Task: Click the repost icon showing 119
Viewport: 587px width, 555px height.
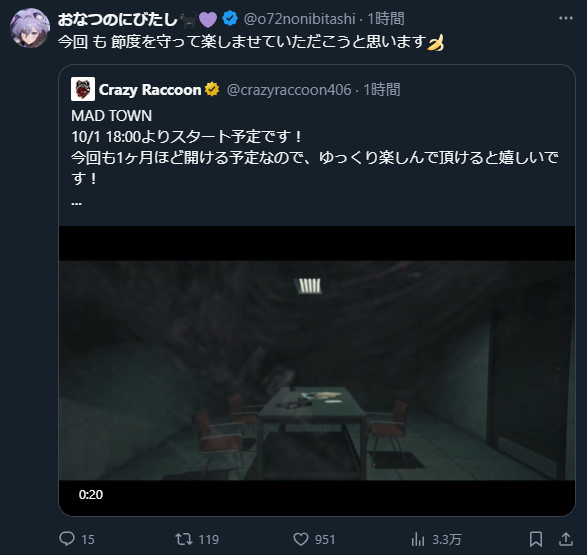Action: (184, 539)
